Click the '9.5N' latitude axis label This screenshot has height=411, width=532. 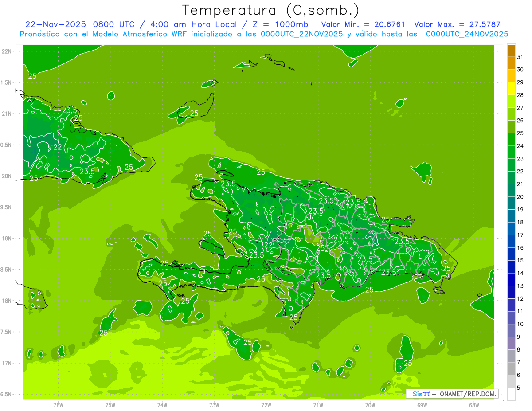[7, 207]
